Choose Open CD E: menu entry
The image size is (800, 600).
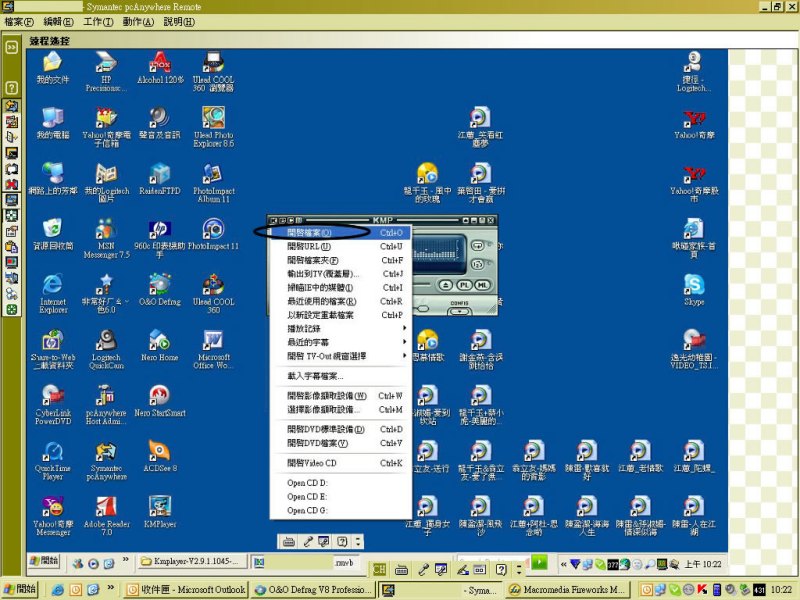(x=340, y=496)
